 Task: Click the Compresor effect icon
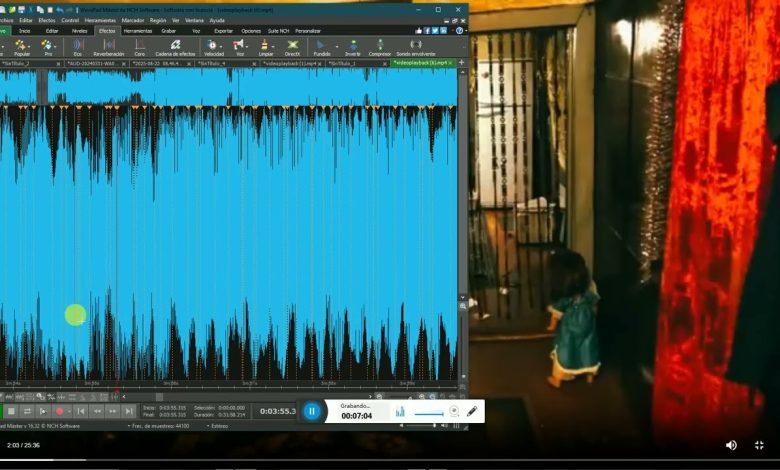tap(380, 46)
